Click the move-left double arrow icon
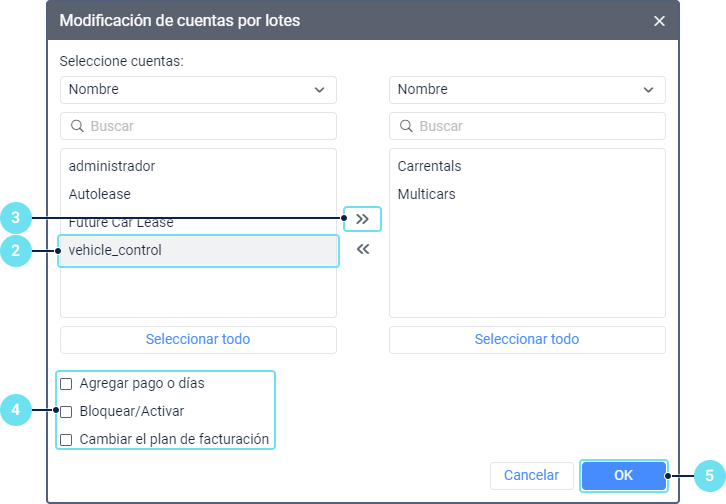This screenshot has width=726, height=504. tap(362, 250)
